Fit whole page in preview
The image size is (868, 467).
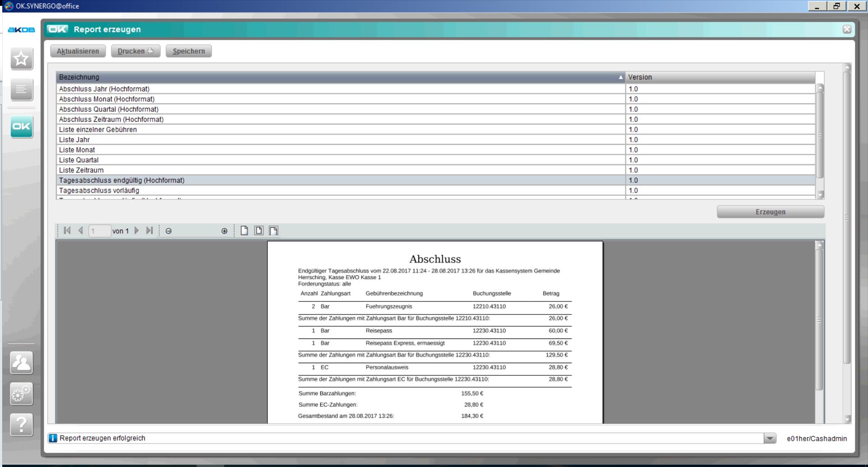pyautogui.click(x=258, y=231)
